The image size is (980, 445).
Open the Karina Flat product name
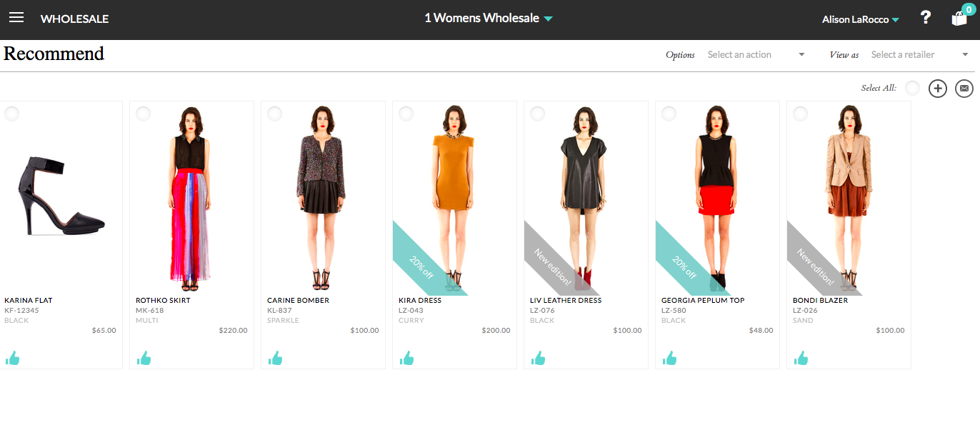pos(29,300)
